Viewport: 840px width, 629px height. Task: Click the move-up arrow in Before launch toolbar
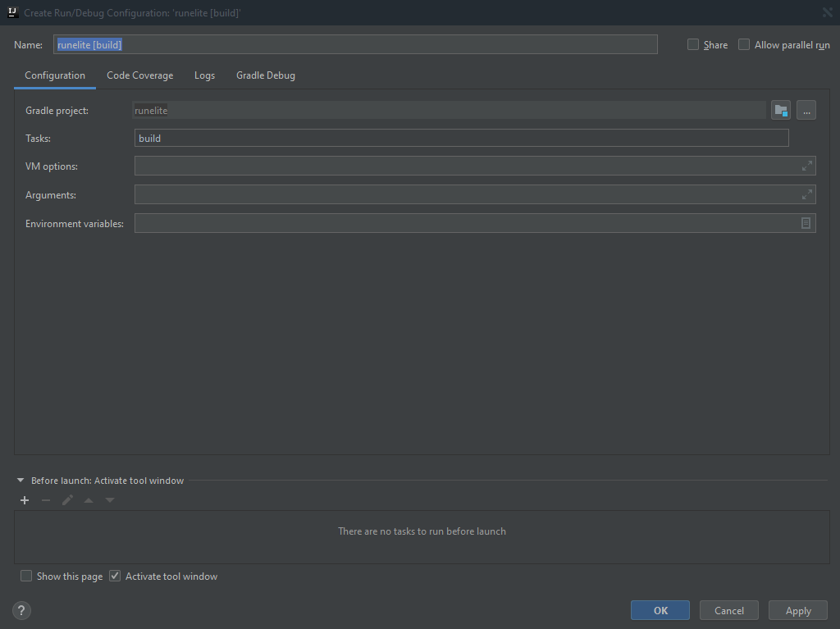point(88,499)
